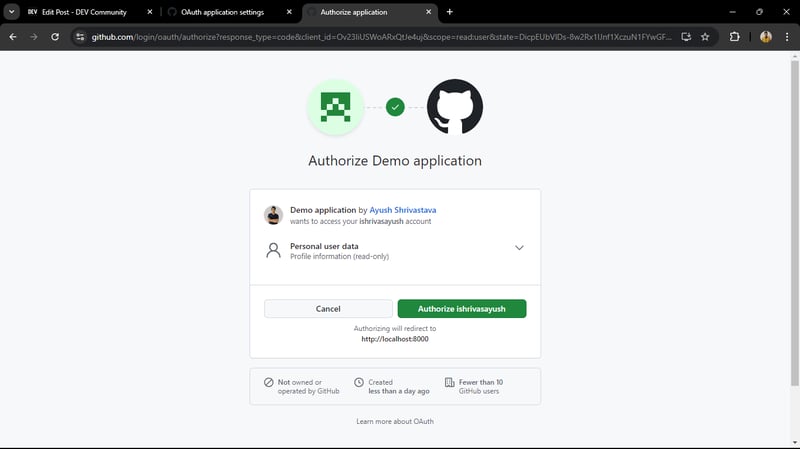The height and width of the screenshot is (449, 800).
Task: Click the green checkmark connection icon
Action: (395, 107)
